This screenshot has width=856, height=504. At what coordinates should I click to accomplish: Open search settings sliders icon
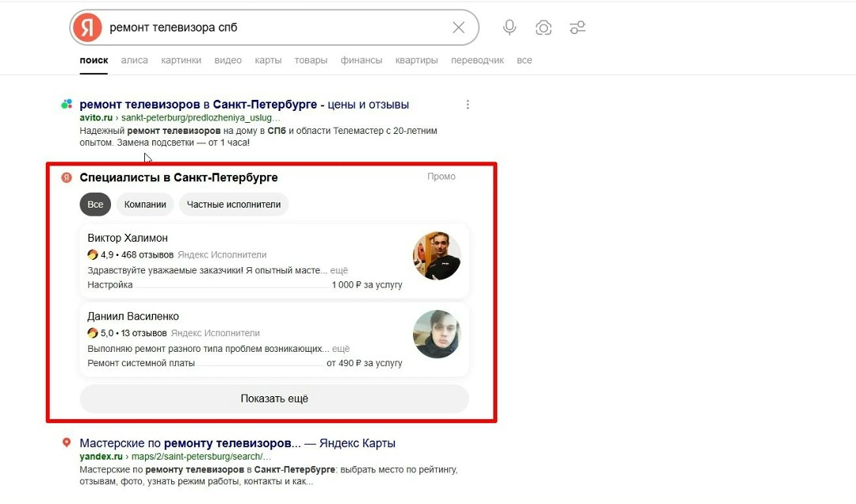tap(578, 27)
